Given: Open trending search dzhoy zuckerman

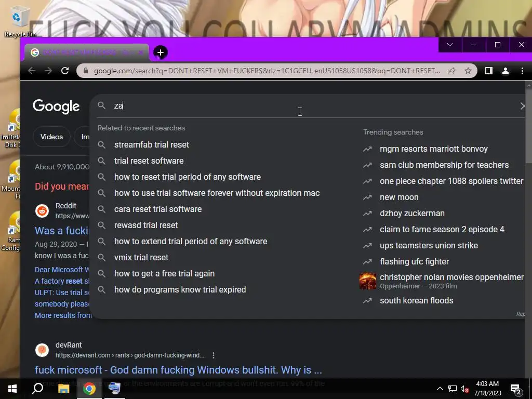Looking at the screenshot, I should (x=412, y=214).
